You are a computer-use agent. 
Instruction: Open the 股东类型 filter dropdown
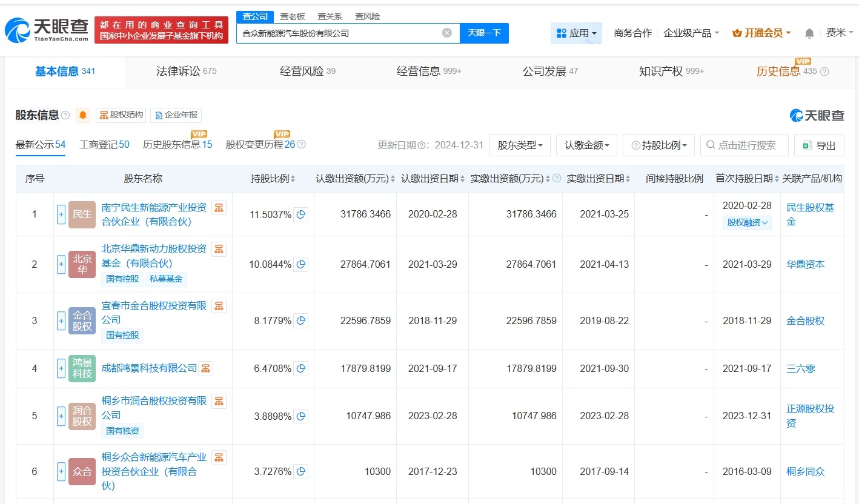click(x=520, y=145)
